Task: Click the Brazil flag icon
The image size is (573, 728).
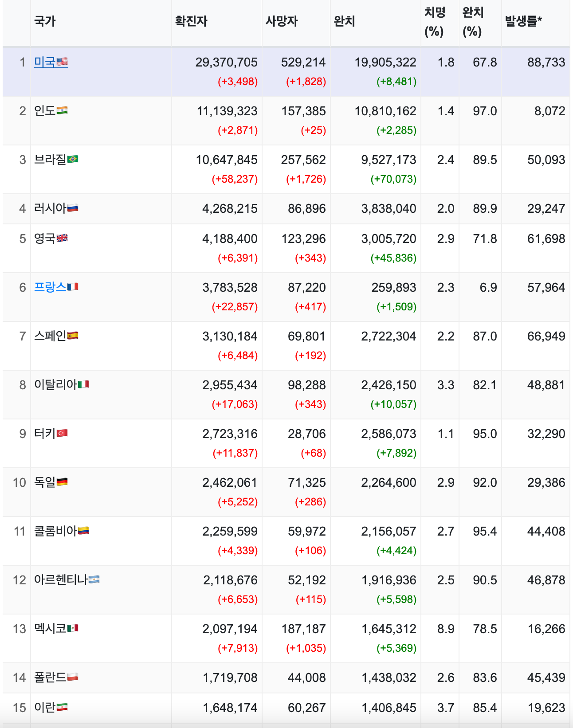Action: point(73,159)
